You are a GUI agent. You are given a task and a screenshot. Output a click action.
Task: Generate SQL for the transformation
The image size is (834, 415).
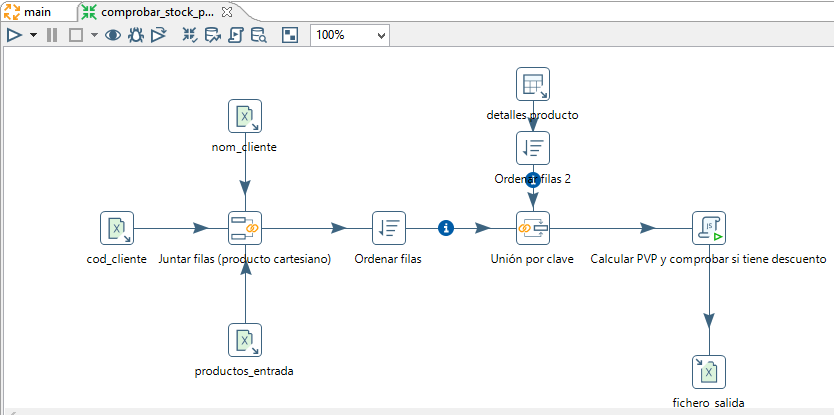tap(236, 36)
